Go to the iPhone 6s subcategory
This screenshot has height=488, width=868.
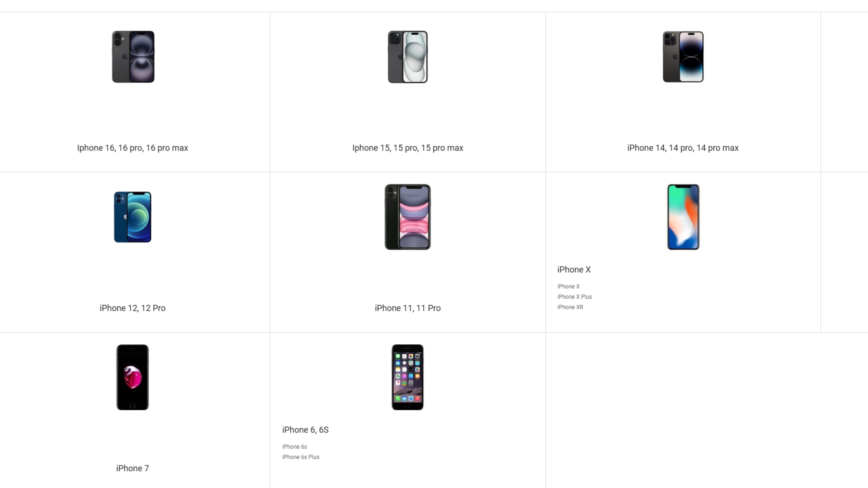(295, 447)
